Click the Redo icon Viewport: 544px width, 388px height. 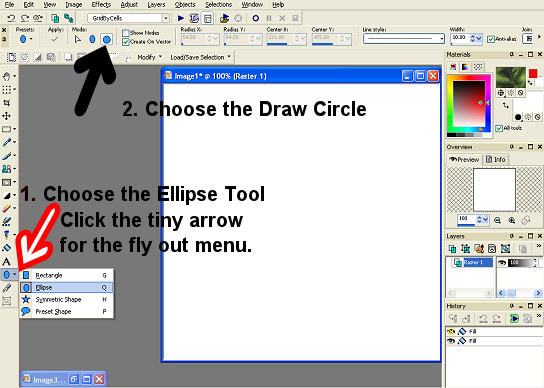24,18
